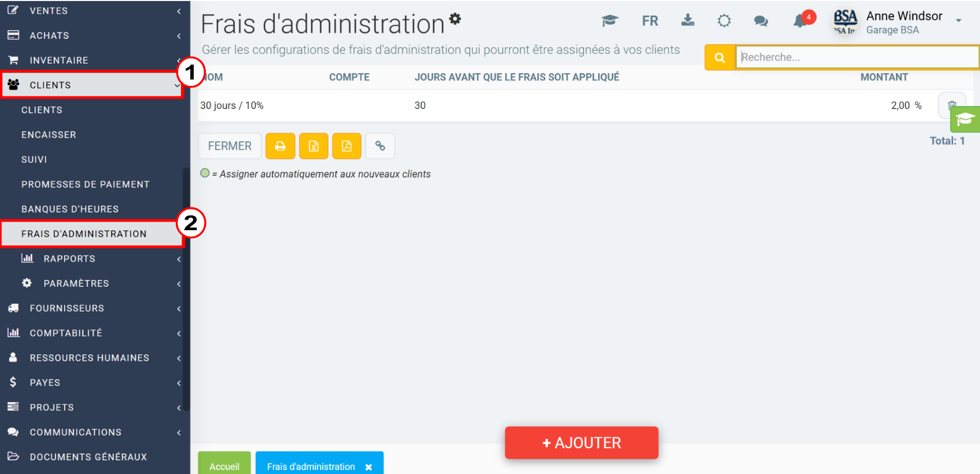Click the Ventes chevron arrow
The width and height of the screenshot is (980, 474).
coord(179,11)
